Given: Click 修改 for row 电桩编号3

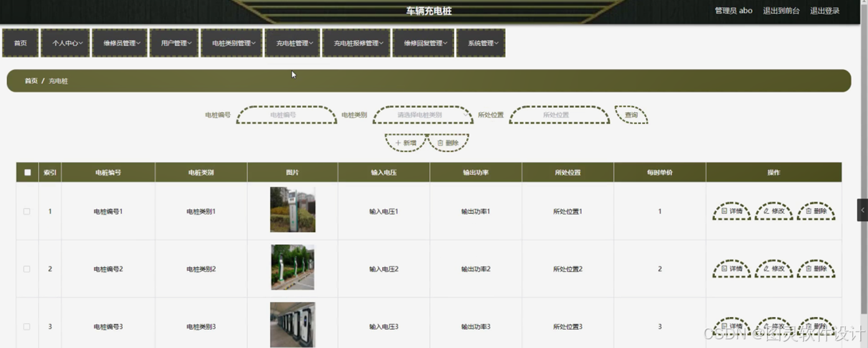Looking at the screenshot, I should (x=774, y=326).
